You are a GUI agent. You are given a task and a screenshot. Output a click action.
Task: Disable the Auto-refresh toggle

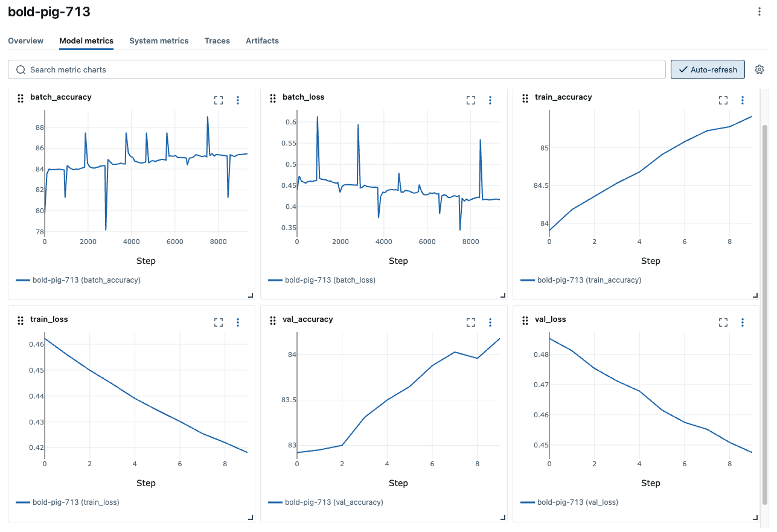tap(708, 69)
